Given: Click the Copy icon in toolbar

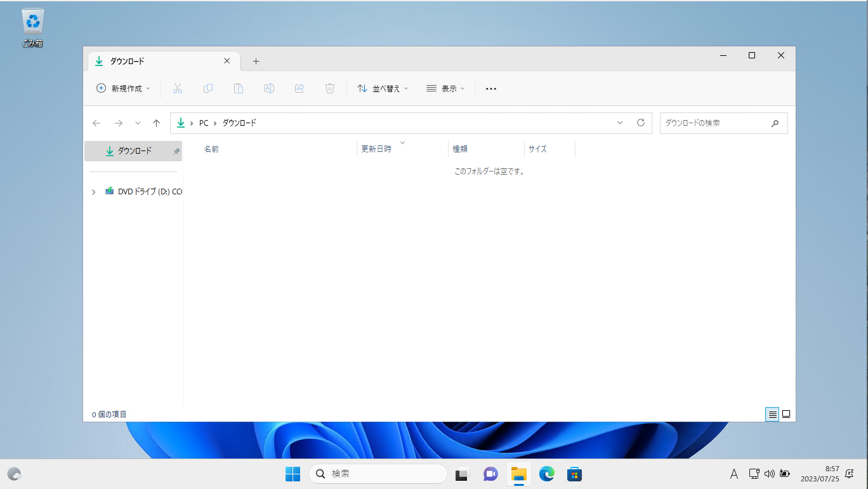Looking at the screenshot, I should 208,88.
